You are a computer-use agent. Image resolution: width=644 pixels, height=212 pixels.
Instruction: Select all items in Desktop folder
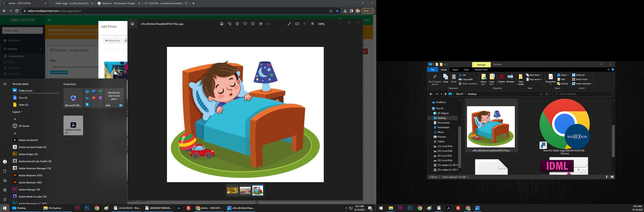[580, 75]
